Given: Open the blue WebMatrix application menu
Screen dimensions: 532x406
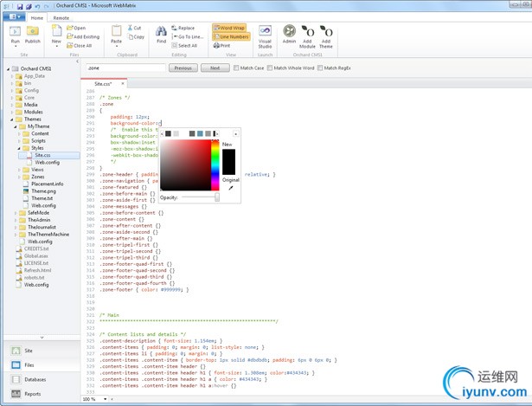Looking at the screenshot, I should [x=14, y=17].
